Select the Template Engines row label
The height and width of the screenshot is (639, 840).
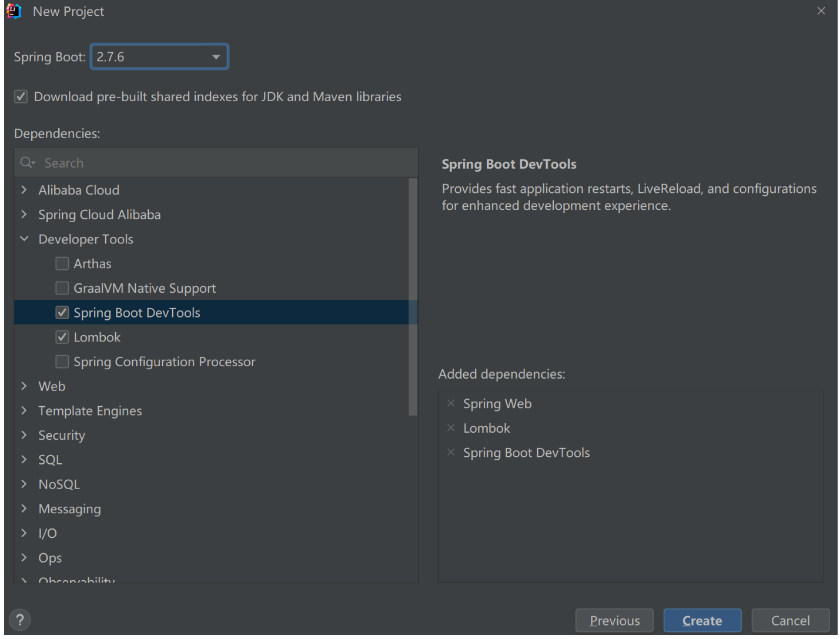pyautogui.click(x=90, y=411)
